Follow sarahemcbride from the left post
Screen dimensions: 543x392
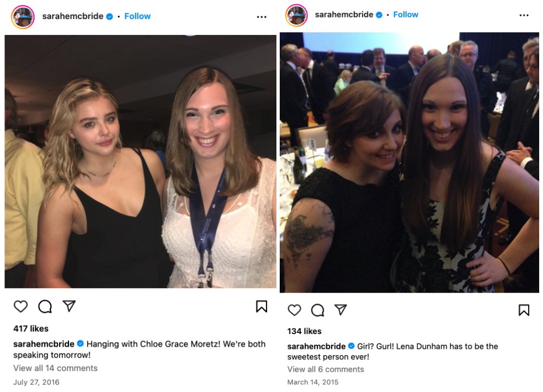tap(137, 16)
